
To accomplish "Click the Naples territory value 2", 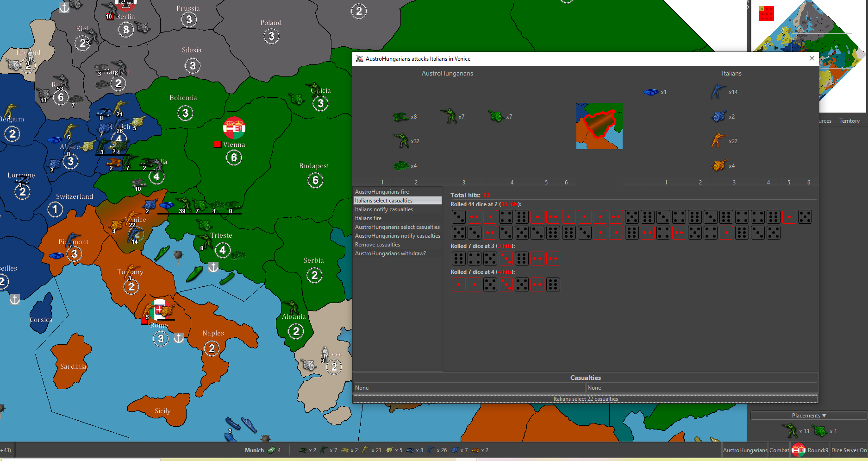I will click(x=212, y=348).
